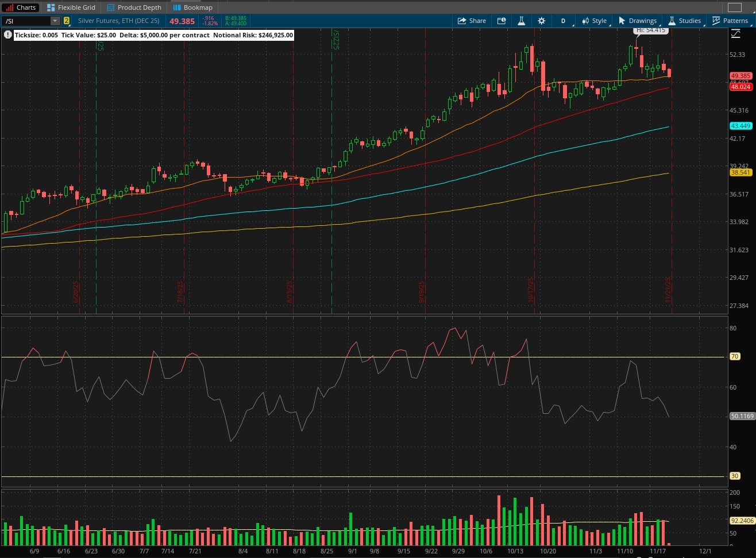Collapse the sidebar with the top-right icon
Viewport: 756px width, 558px height.
pyautogui.click(x=736, y=7)
